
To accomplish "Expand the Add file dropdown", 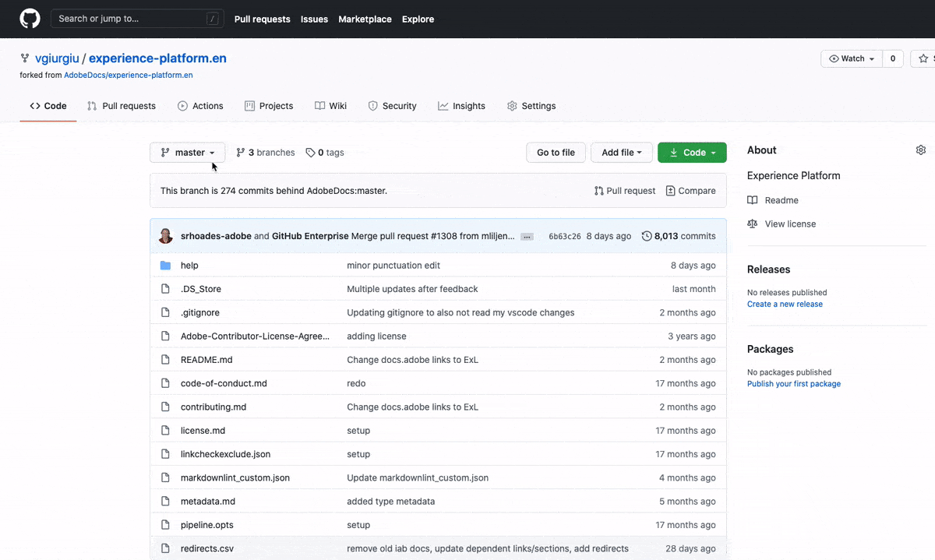I will point(621,152).
